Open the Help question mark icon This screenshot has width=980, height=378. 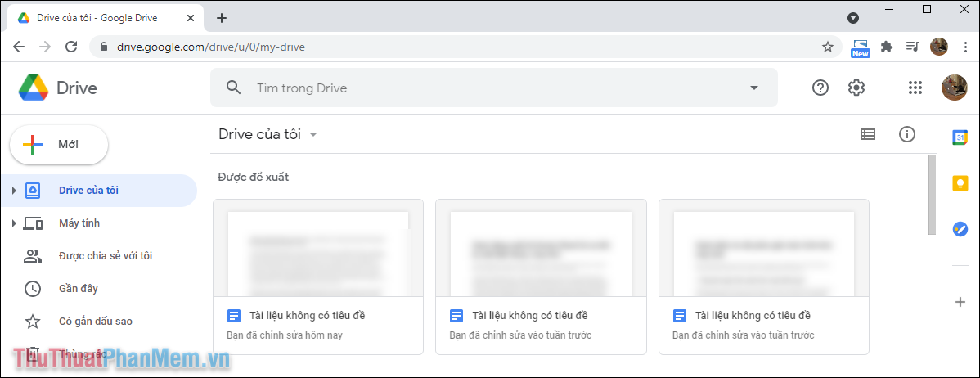coord(820,88)
